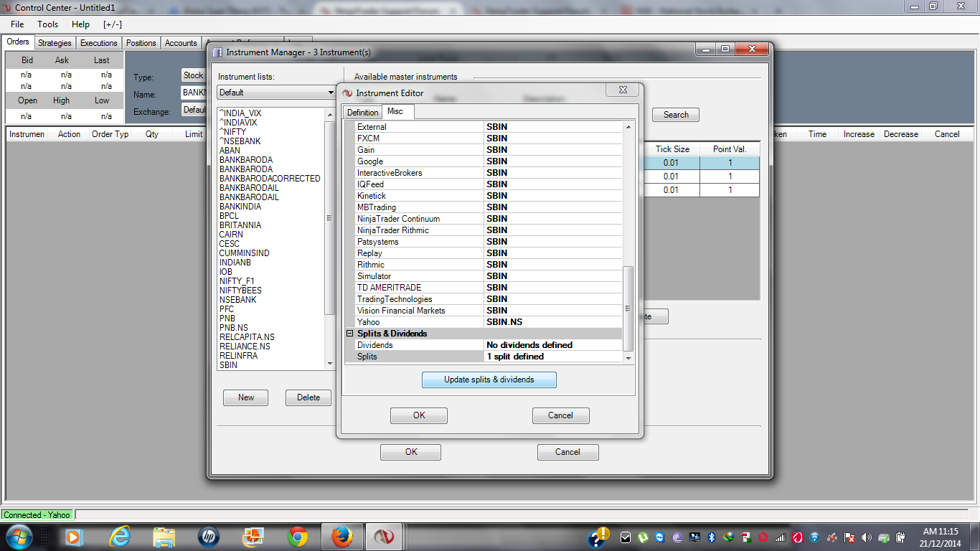Select CUMMINSIND in the instrument list
The width and height of the screenshot is (980, 551).
pyautogui.click(x=244, y=253)
